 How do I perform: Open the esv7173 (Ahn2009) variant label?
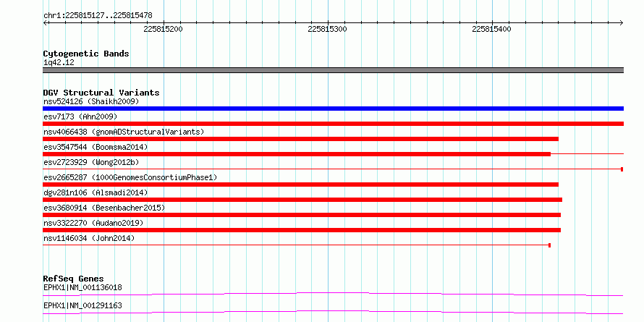tap(80, 116)
